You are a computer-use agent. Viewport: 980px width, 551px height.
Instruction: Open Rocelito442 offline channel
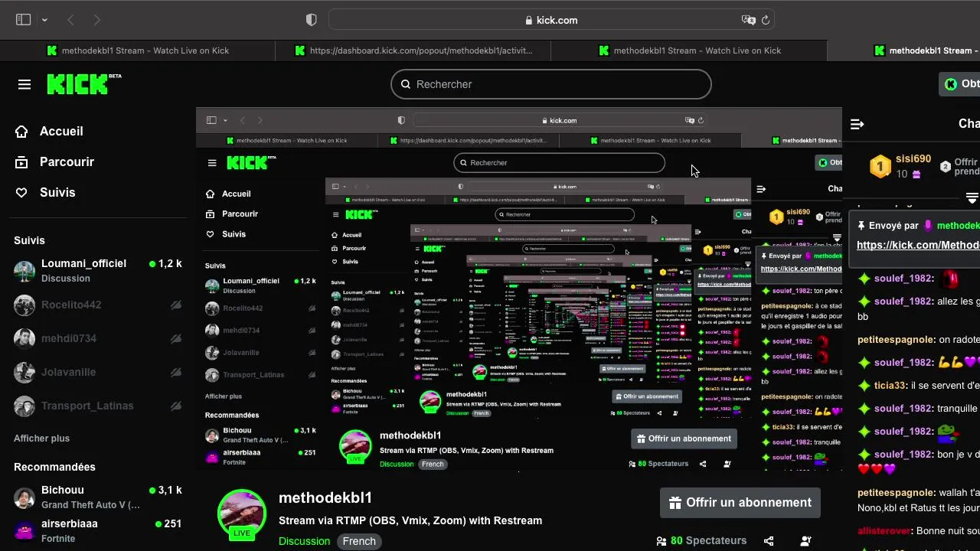(x=98, y=305)
